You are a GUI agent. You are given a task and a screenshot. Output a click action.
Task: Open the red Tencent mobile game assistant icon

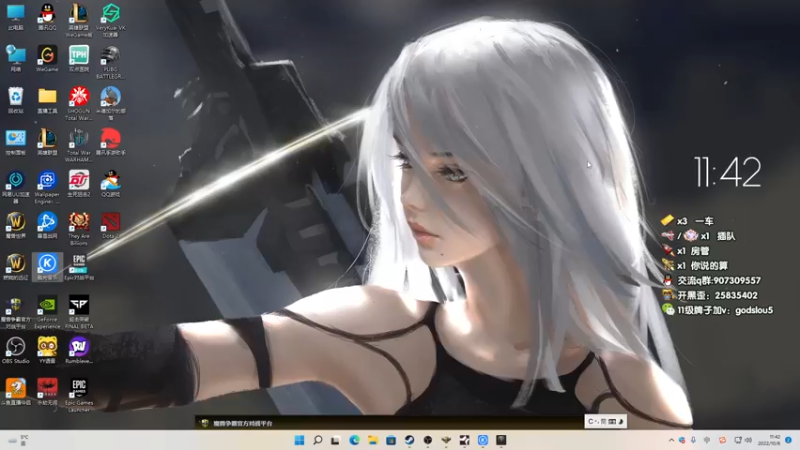click(x=111, y=142)
